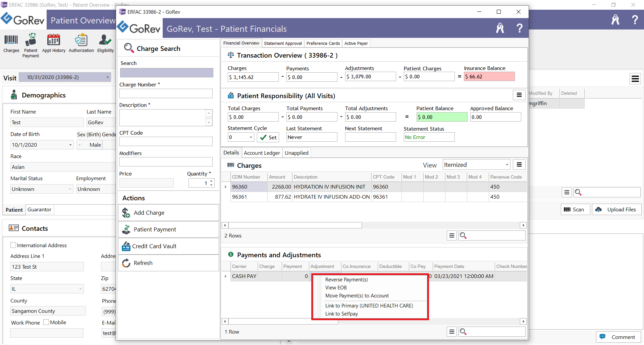Click the CPT Code input field
This screenshot has height=345, width=644.
[166, 141]
